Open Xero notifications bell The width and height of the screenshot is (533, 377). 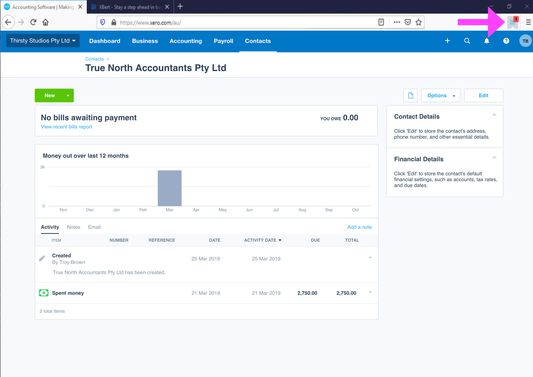point(487,41)
